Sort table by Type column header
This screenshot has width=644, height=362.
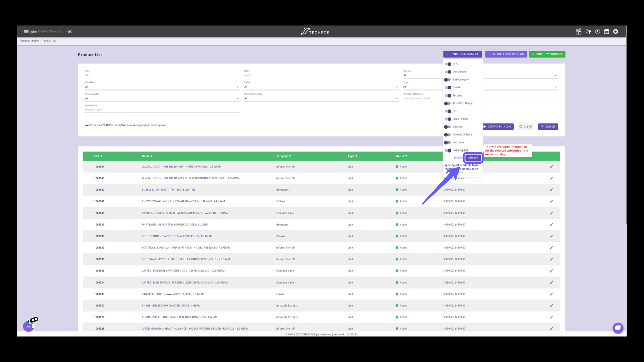353,156
